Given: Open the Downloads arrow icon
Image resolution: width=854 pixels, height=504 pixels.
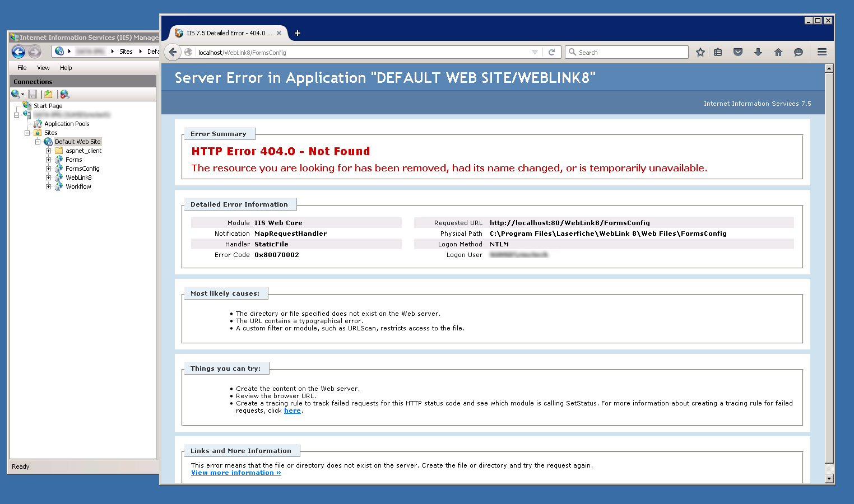Looking at the screenshot, I should (x=758, y=52).
